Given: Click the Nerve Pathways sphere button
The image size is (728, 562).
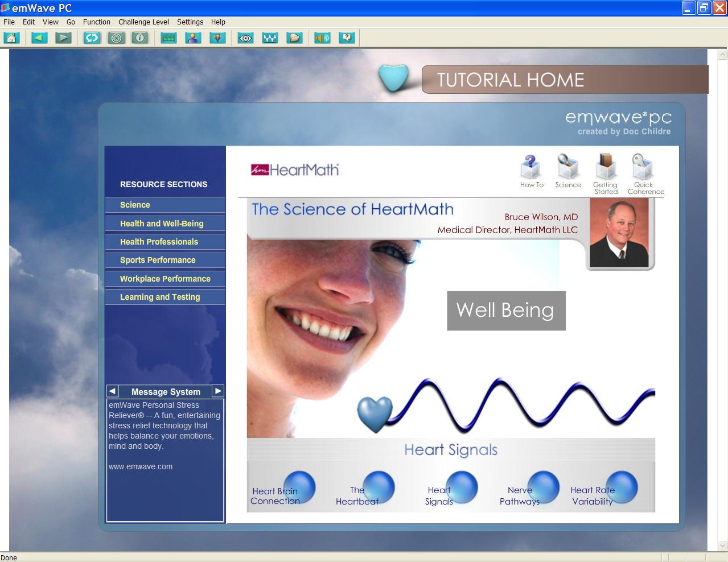Looking at the screenshot, I should coord(544,487).
